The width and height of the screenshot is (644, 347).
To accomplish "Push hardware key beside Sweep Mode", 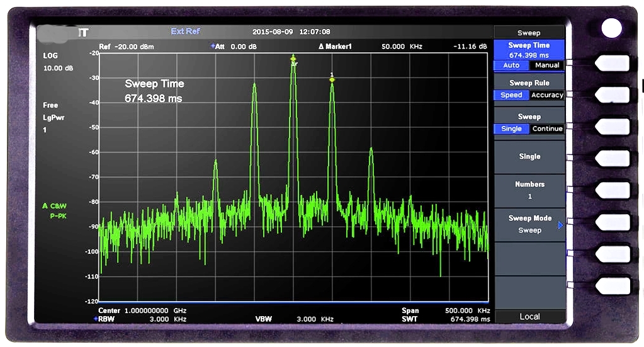I will pyautogui.click(x=613, y=222).
